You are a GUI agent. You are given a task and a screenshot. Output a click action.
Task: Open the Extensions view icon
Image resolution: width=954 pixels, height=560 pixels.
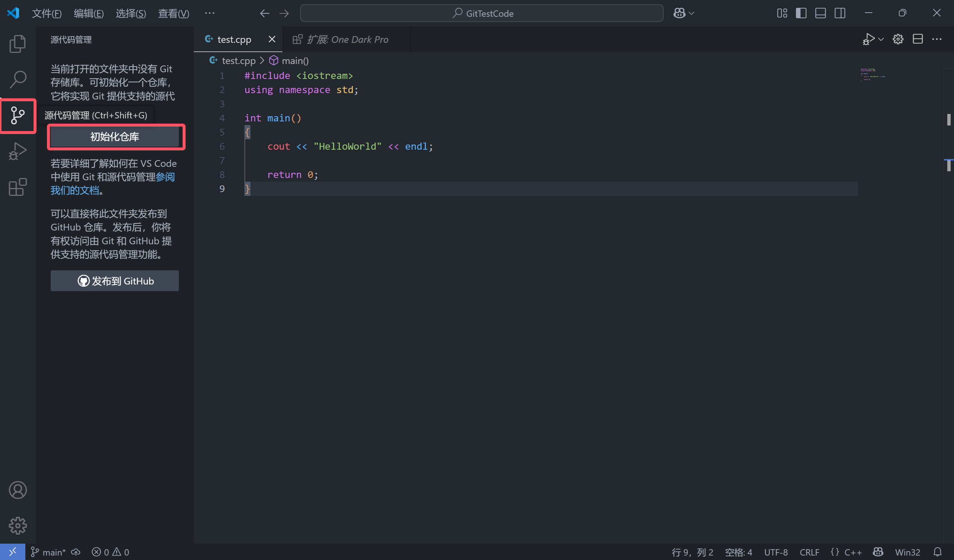(18, 187)
